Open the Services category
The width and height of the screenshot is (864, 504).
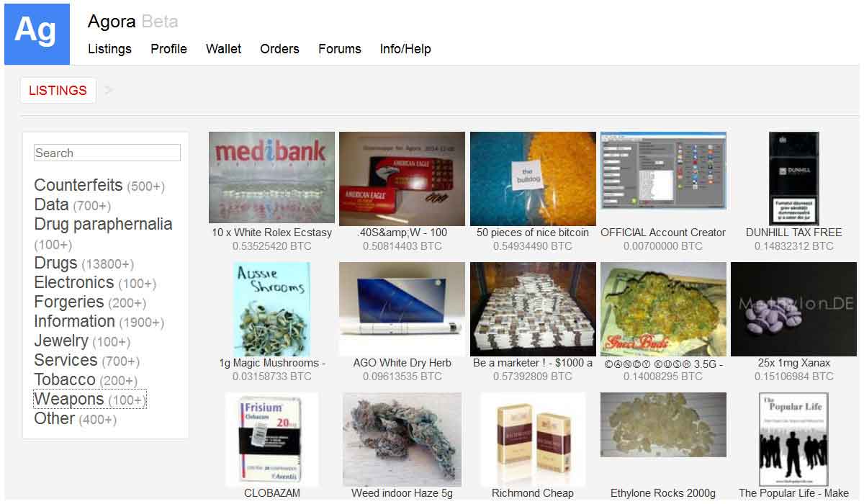coord(66,360)
